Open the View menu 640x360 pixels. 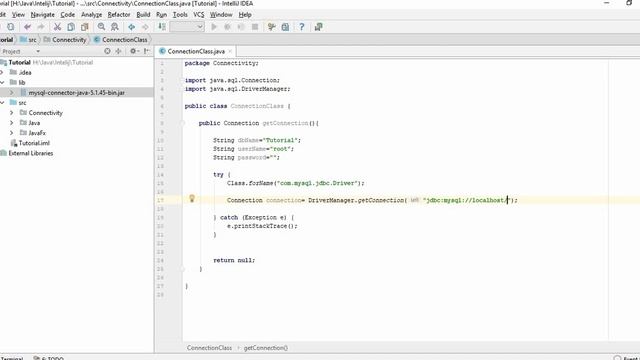tap(18, 15)
